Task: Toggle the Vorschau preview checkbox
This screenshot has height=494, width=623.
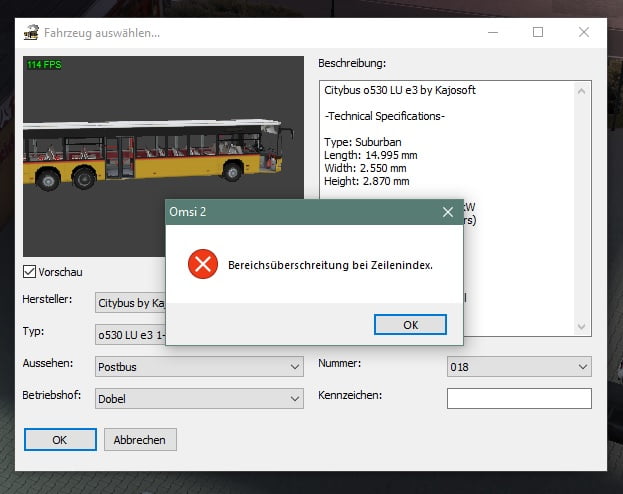Action: pos(29,272)
